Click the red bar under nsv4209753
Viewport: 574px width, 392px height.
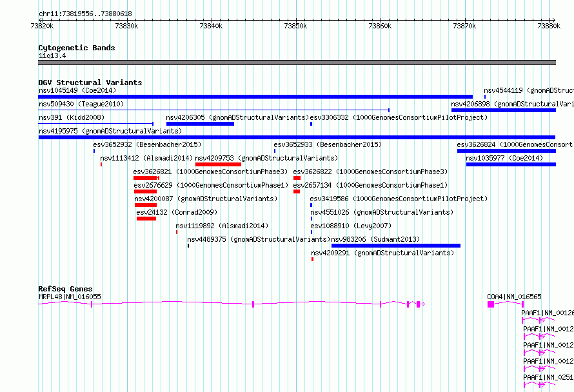(218, 164)
